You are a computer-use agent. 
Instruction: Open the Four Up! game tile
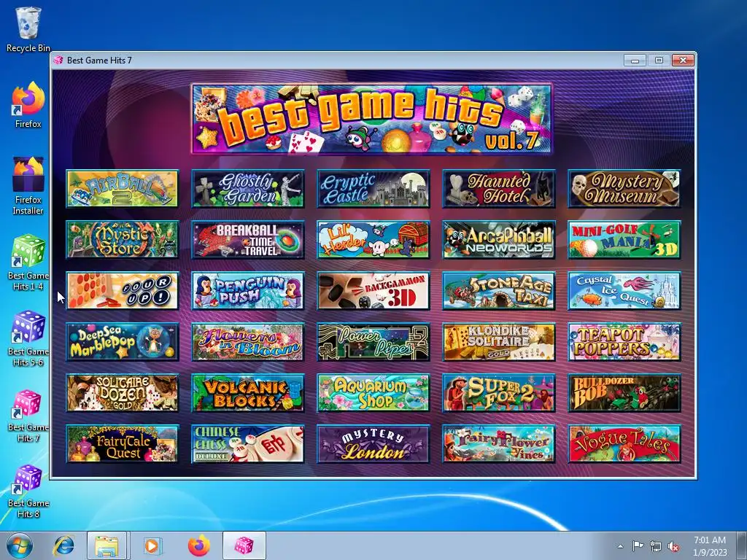pos(123,290)
